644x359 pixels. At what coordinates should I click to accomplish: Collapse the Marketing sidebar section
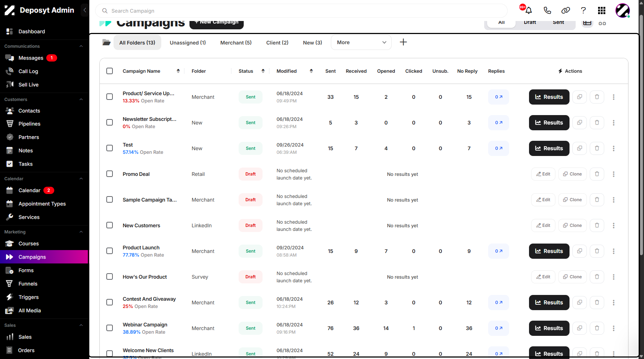(x=81, y=232)
